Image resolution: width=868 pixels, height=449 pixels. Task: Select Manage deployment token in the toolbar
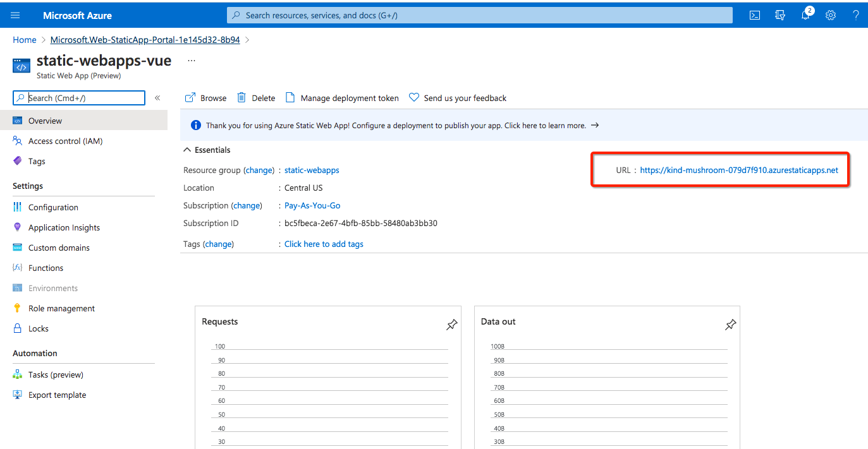tap(349, 97)
